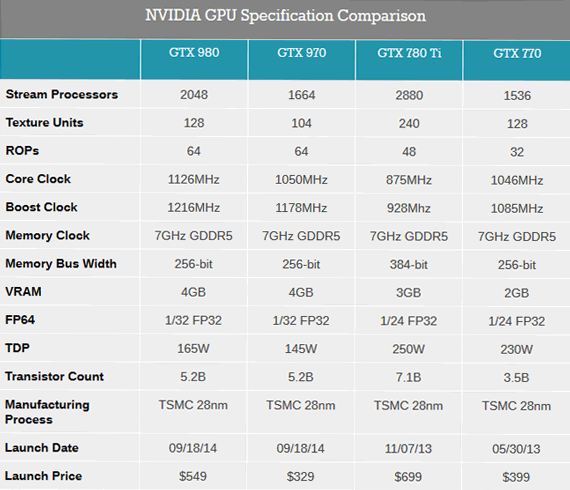
Task: Click the Texture Units row label
Action: pos(44,122)
